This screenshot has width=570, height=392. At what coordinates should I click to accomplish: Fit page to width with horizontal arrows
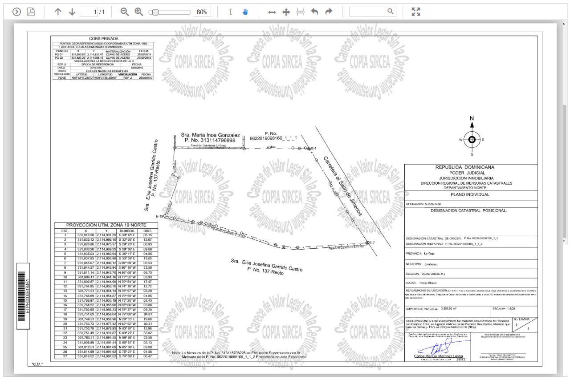coord(271,12)
